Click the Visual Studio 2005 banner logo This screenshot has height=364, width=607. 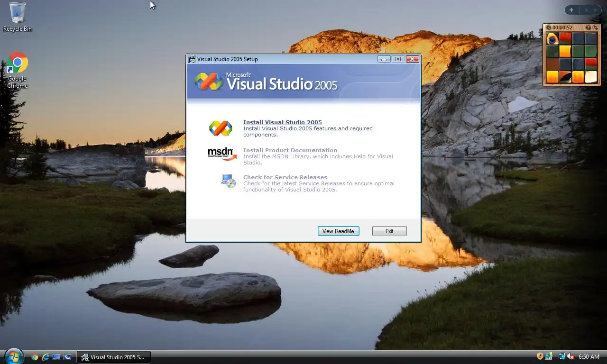[x=266, y=82]
